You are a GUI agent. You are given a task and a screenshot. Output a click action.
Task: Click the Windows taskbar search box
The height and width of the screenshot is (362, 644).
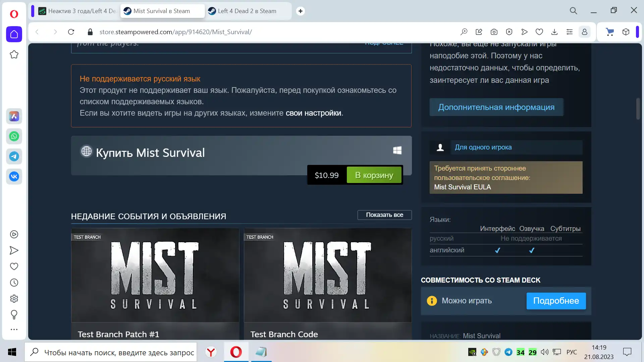pyautogui.click(x=111, y=352)
